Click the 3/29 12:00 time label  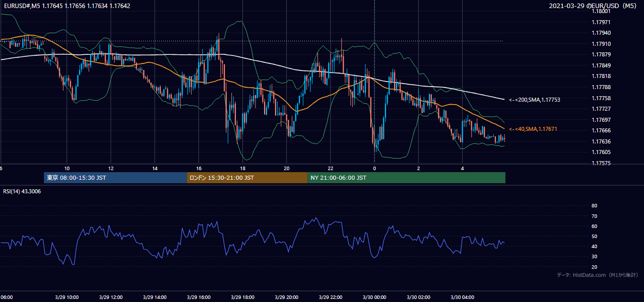coord(110,297)
